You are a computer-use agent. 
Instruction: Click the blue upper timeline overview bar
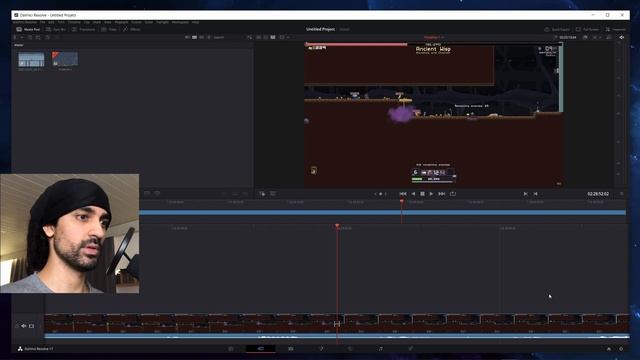[x=382, y=212]
